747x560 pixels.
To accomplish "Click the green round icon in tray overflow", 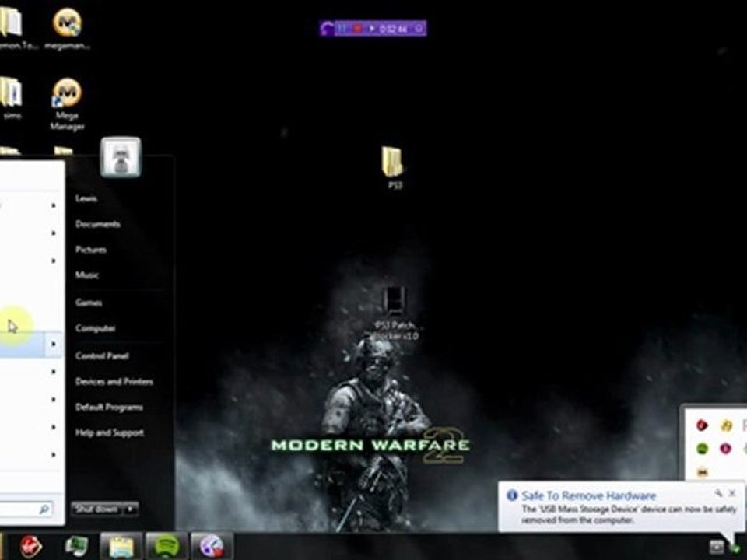I will (702, 448).
